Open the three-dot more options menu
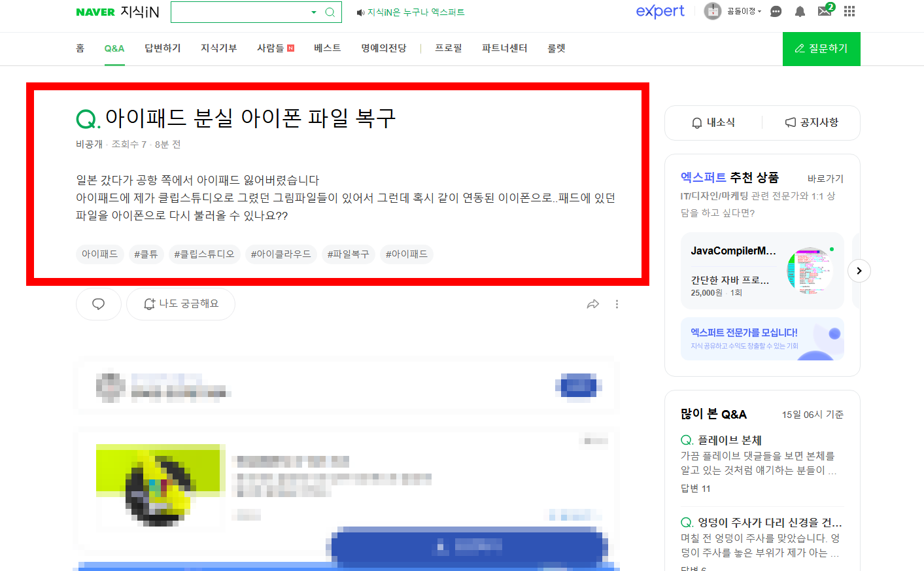924x571 pixels. [617, 304]
